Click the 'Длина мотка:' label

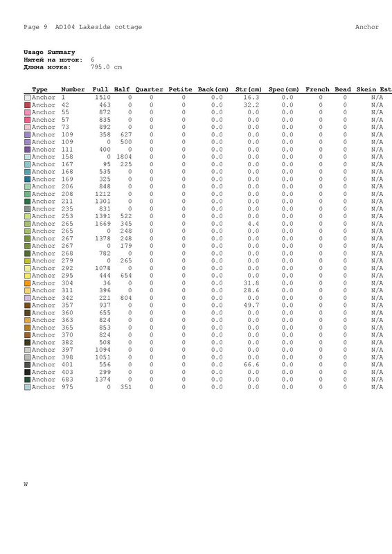(x=47, y=67)
